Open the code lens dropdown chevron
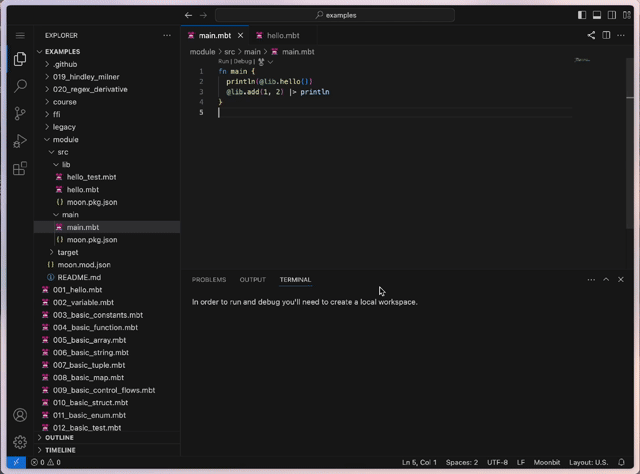 [x=270, y=62]
